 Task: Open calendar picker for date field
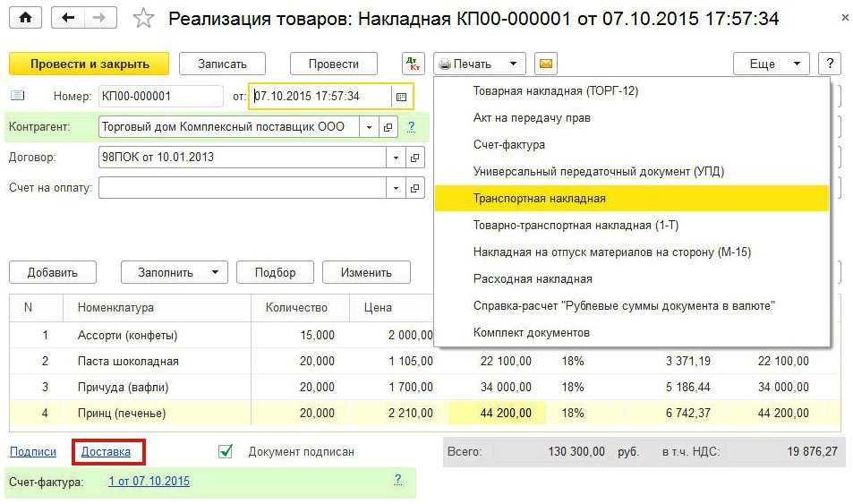coord(401,97)
